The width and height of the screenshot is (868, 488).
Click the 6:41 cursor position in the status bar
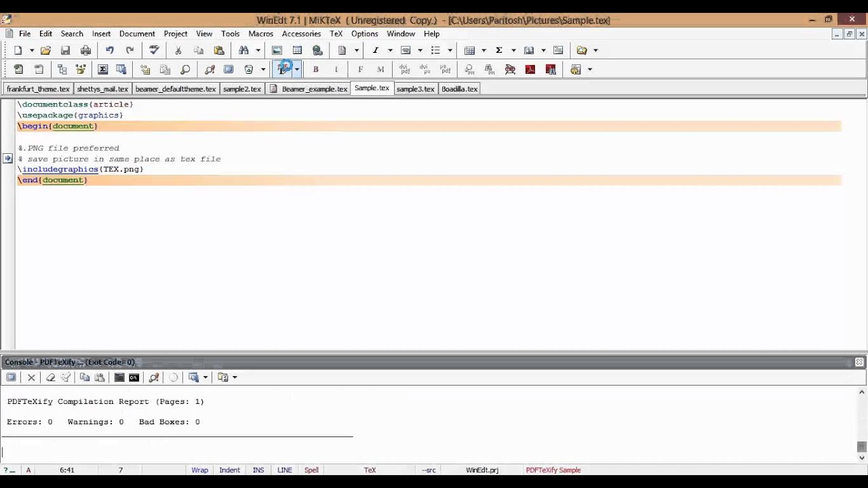coord(67,470)
